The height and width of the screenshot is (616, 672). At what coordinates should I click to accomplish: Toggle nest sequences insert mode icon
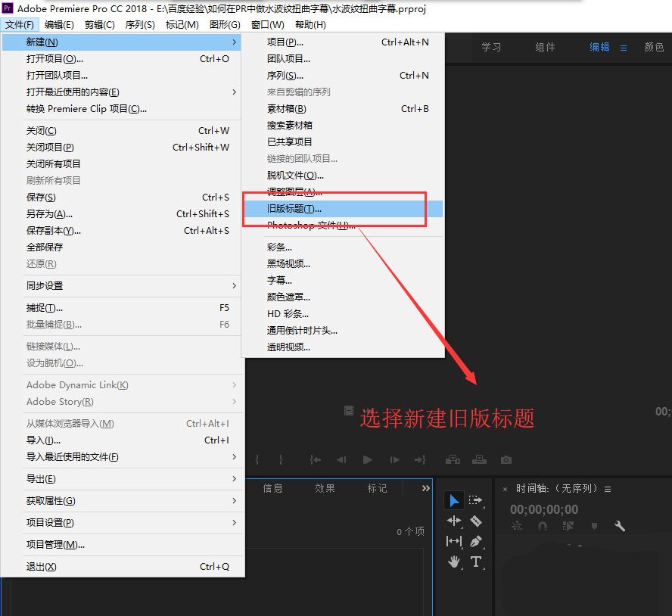pos(517,526)
